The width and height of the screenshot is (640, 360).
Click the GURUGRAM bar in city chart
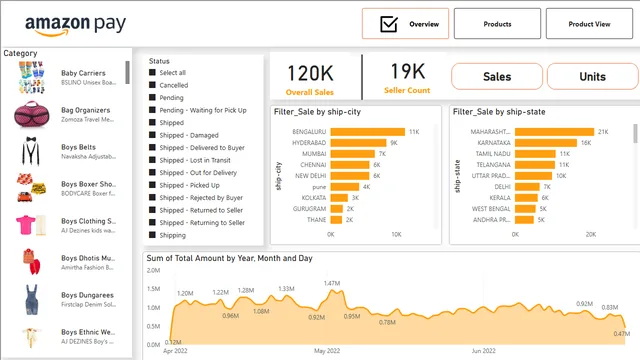click(x=337, y=209)
